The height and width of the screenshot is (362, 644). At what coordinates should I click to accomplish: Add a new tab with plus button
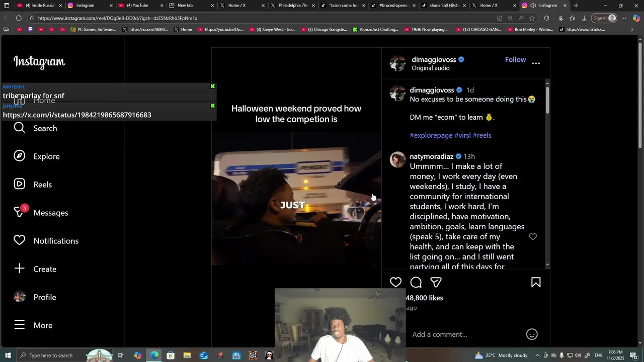point(576,6)
